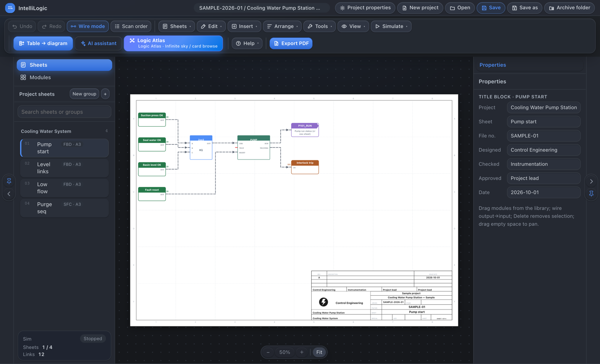Click the Redo button
This screenshot has width=600, height=364.
51,26
